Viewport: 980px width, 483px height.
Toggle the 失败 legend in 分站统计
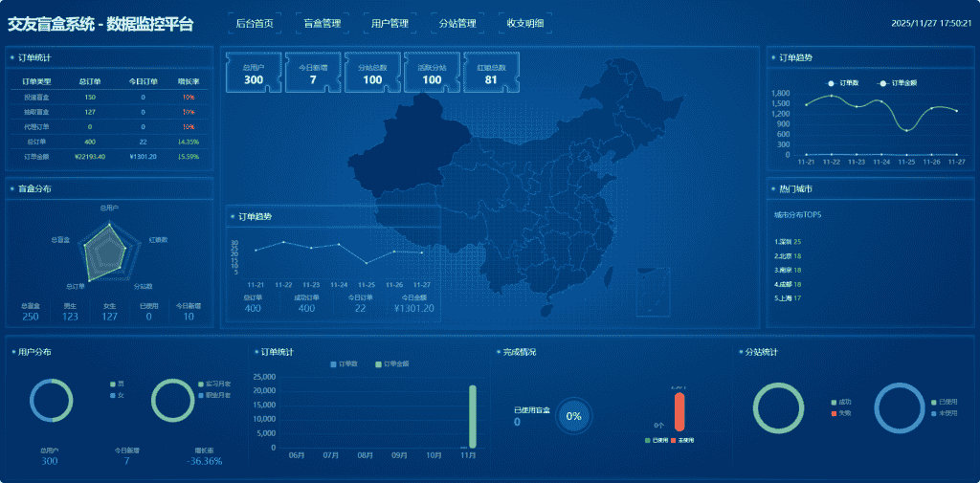[841, 413]
